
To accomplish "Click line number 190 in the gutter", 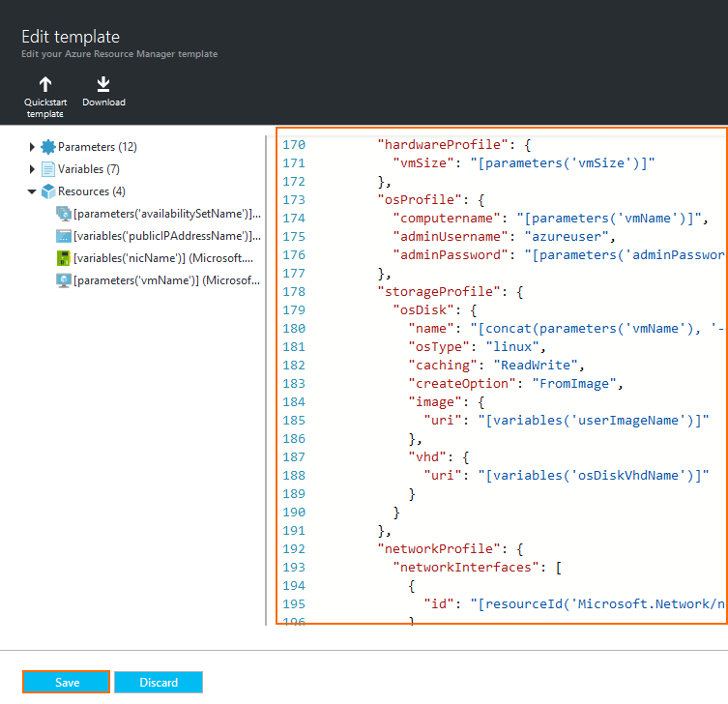I will [x=294, y=513].
